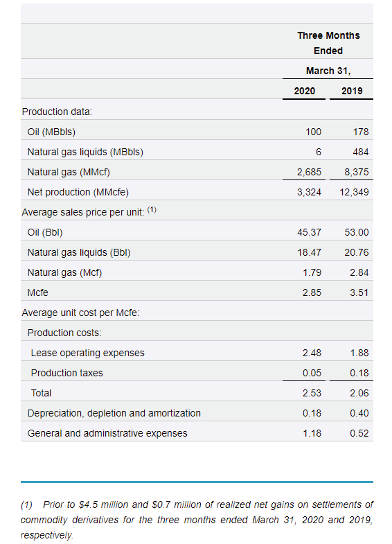Click the footnote text starting 'Prior to $4.5 million'
This screenshot has width=392, height=544.
pyautogui.click(x=197, y=520)
